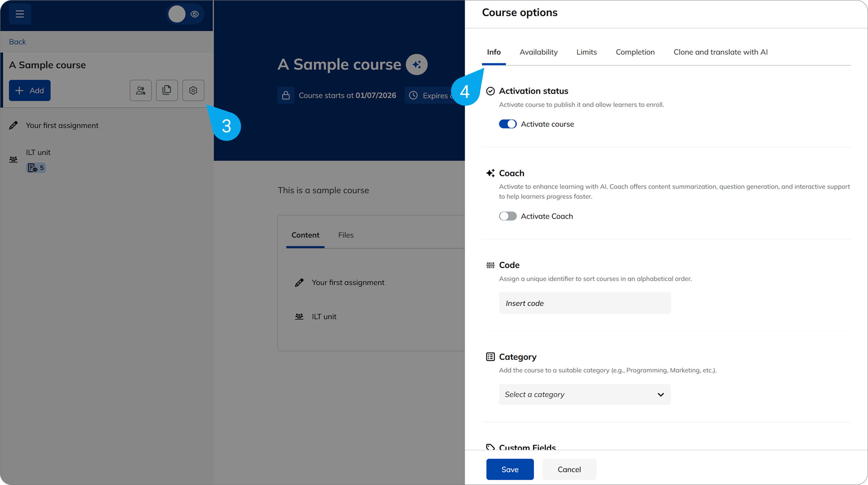Click pencil icon beside Your first assignment in sidebar

pyautogui.click(x=14, y=125)
